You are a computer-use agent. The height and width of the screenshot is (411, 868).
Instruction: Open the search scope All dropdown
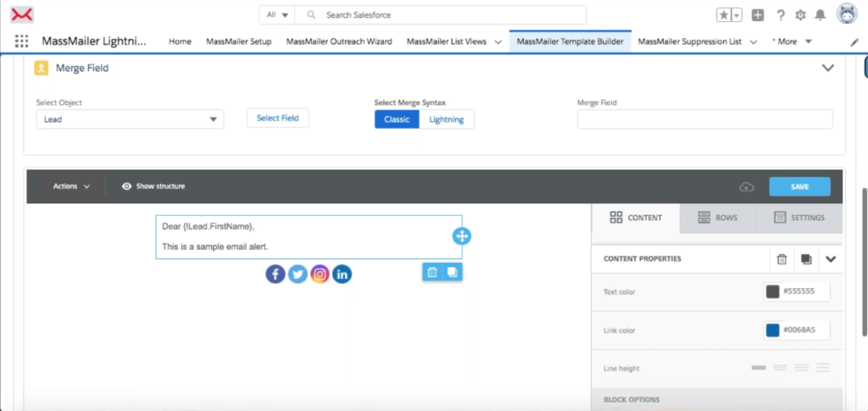click(x=277, y=15)
